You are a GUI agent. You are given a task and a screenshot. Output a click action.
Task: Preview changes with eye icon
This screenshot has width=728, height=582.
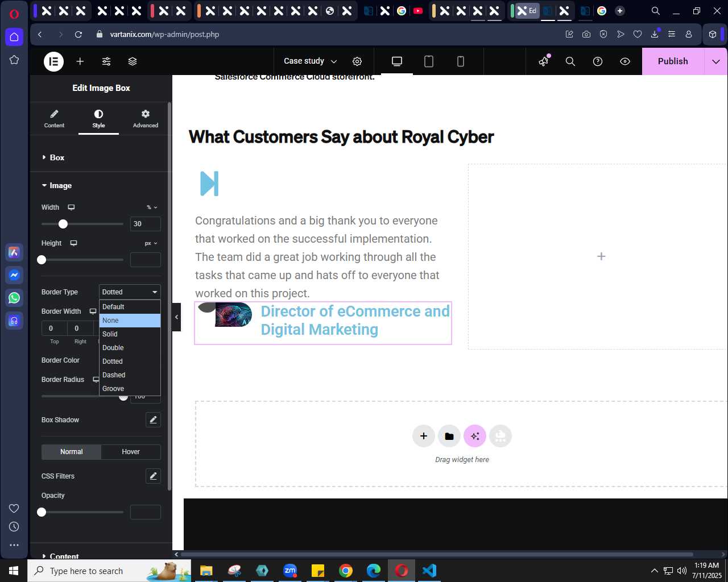tap(625, 61)
